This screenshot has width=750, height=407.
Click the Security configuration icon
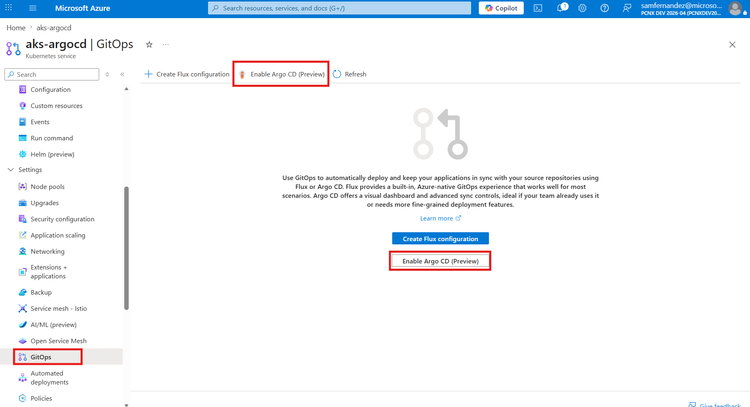point(22,219)
